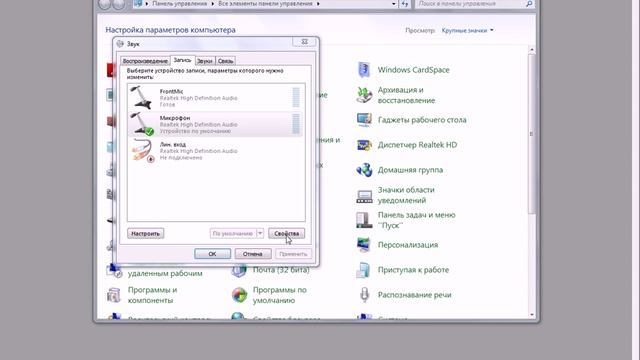Click Распознавание речи label
The image size is (640, 360).
(x=414, y=295)
